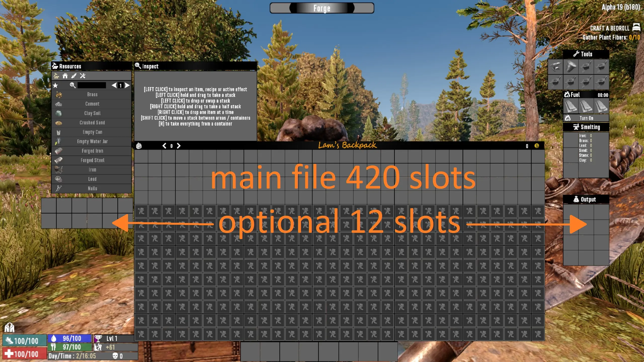
Task: Go to previous backpack page chevron
Action: [x=164, y=146]
